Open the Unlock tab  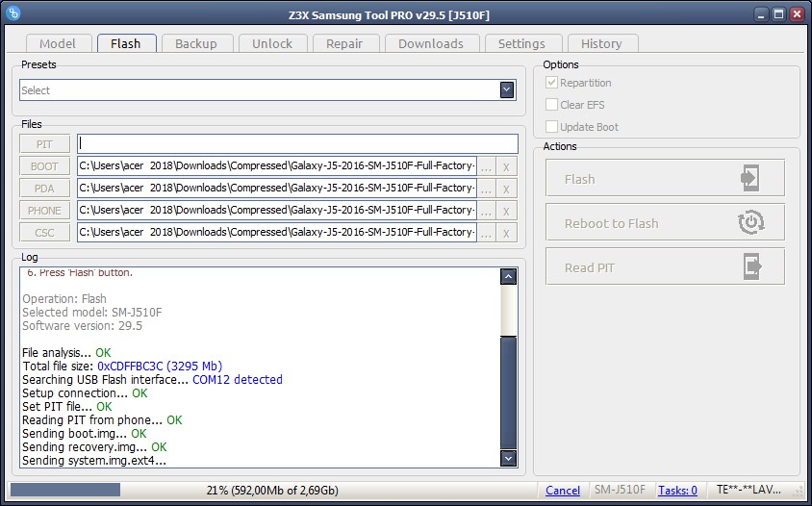pyautogui.click(x=272, y=43)
